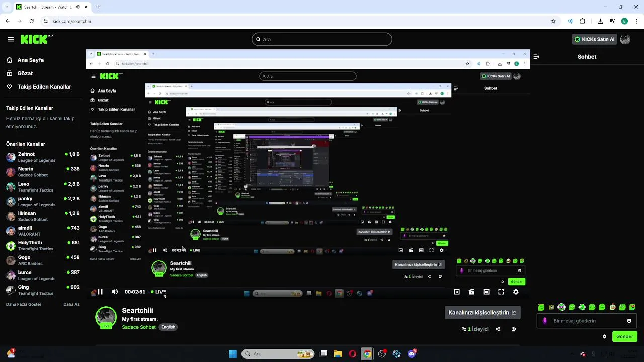Pick the yellow square-face emote in the main chat emote row
The image size is (644, 362).
(x=551, y=307)
